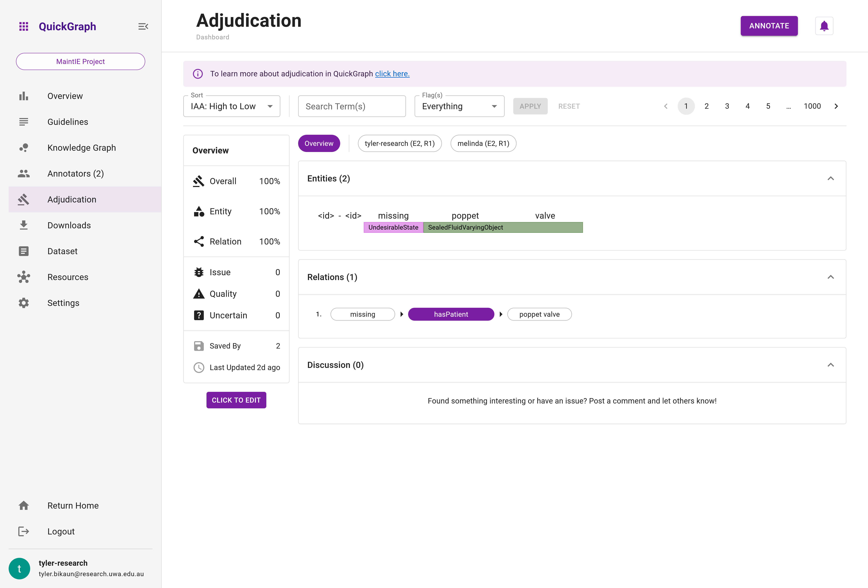
Task: Click the Uncertain statistics icon
Action: (x=199, y=316)
